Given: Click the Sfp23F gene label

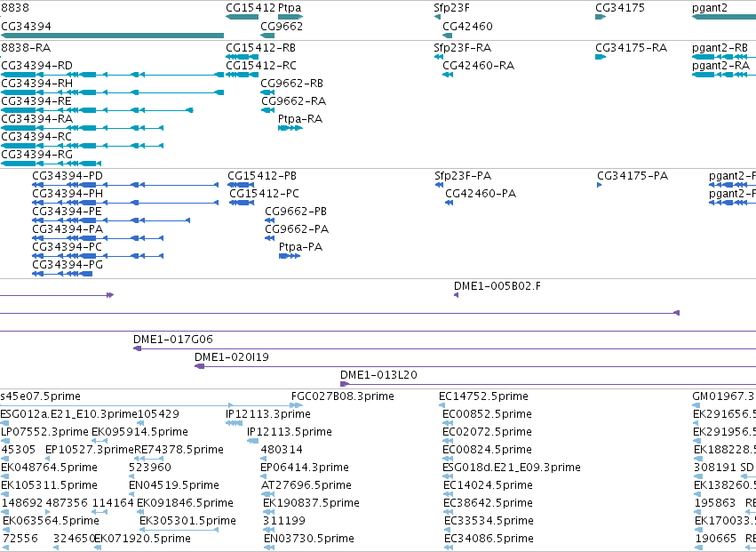Looking at the screenshot, I should click(x=452, y=8).
